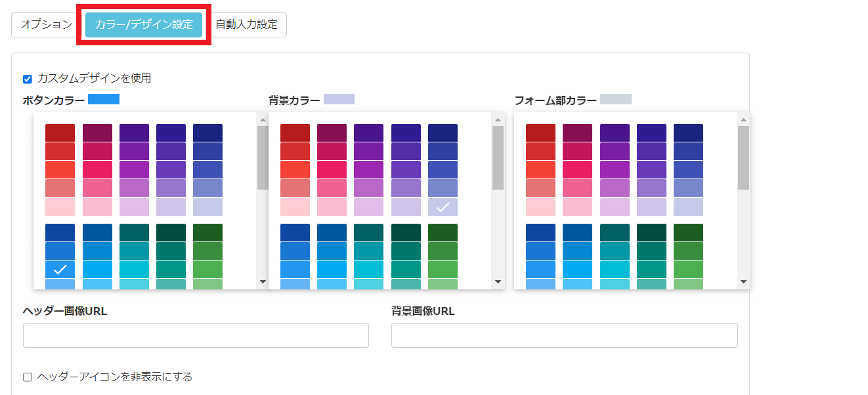868x395 pixels.
Task: Click the ヘッダー画像URL label
Action: (65, 311)
